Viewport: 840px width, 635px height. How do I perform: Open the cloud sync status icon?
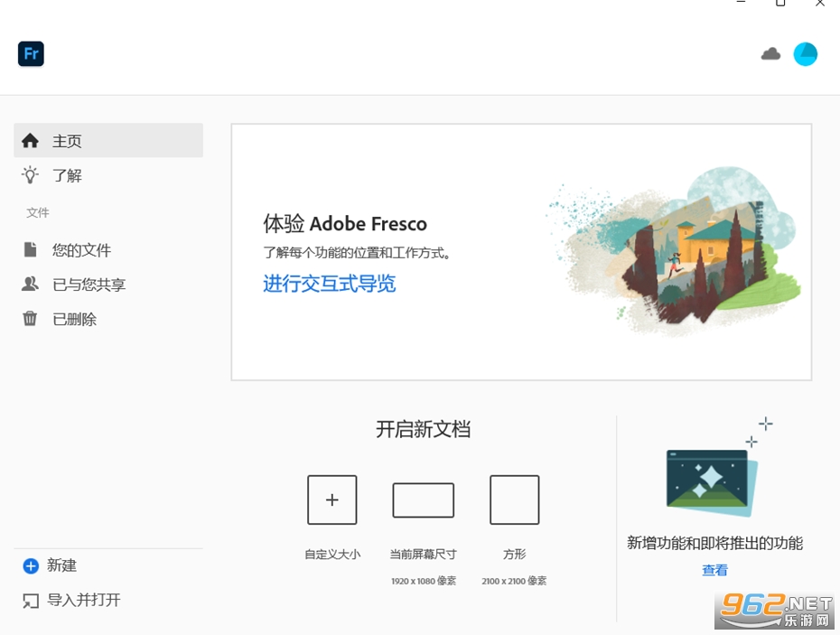[x=770, y=54]
